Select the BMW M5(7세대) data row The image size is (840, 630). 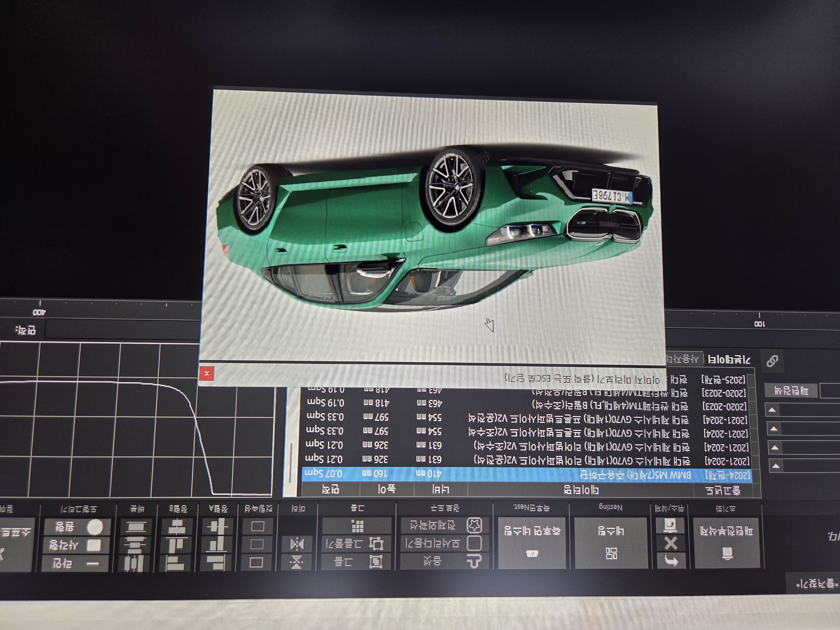point(527,475)
